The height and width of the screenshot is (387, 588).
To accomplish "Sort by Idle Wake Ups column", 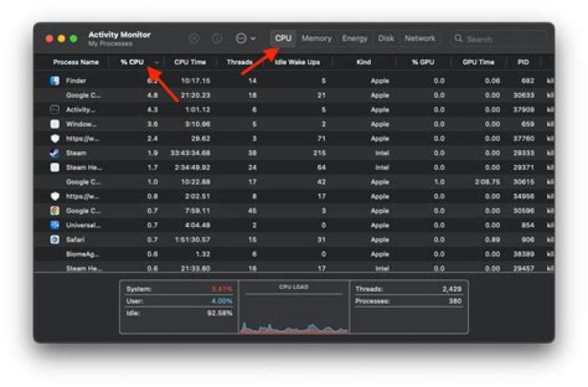I will (x=297, y=62).
